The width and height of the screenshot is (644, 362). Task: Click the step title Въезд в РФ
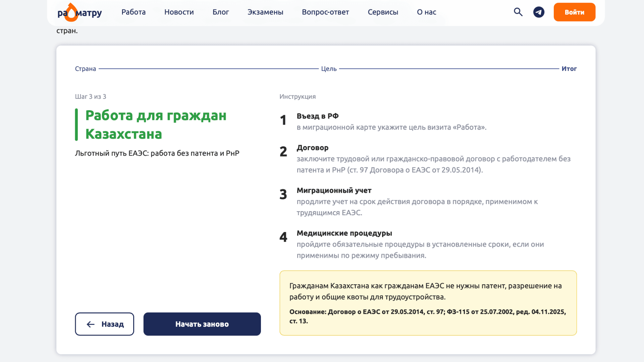pos(318,116)
